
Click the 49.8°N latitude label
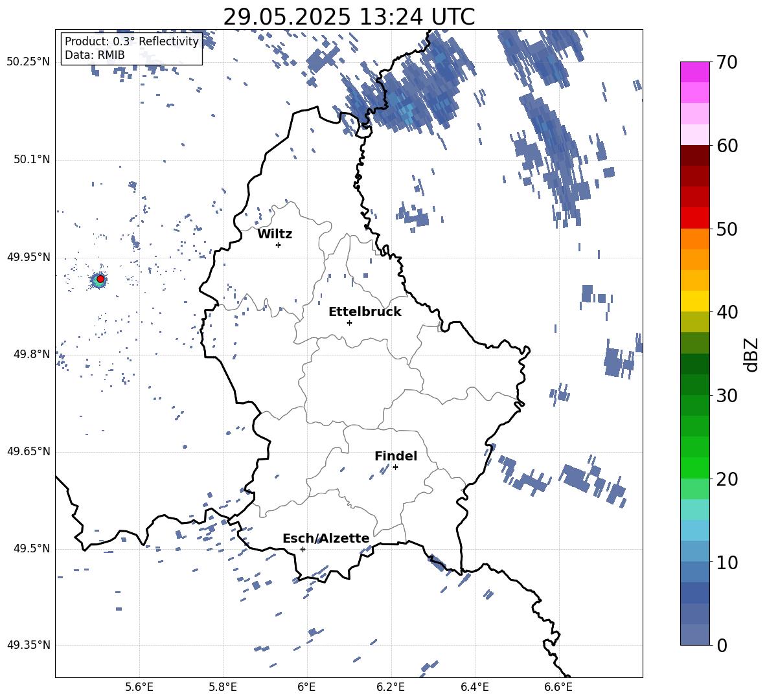click(x=32, y=354)
